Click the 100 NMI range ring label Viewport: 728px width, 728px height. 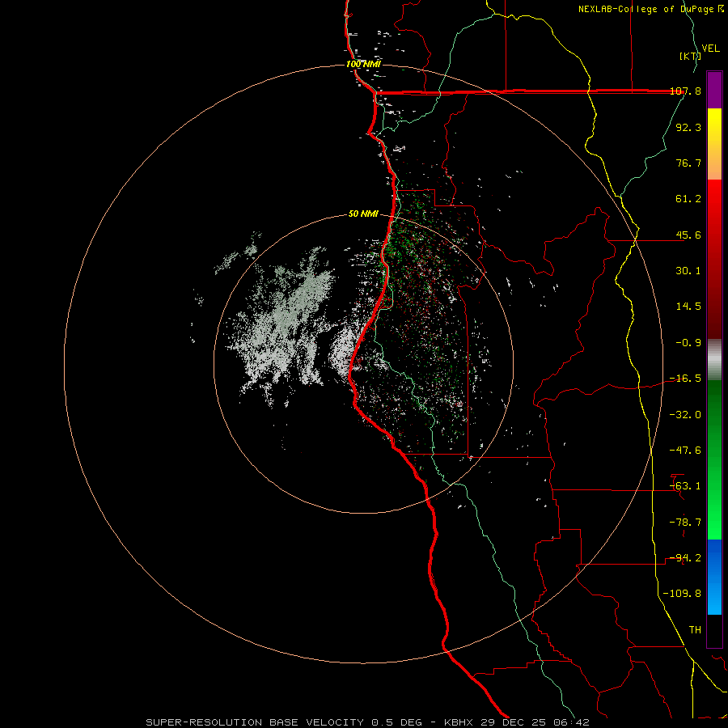[x=363, y=64]
